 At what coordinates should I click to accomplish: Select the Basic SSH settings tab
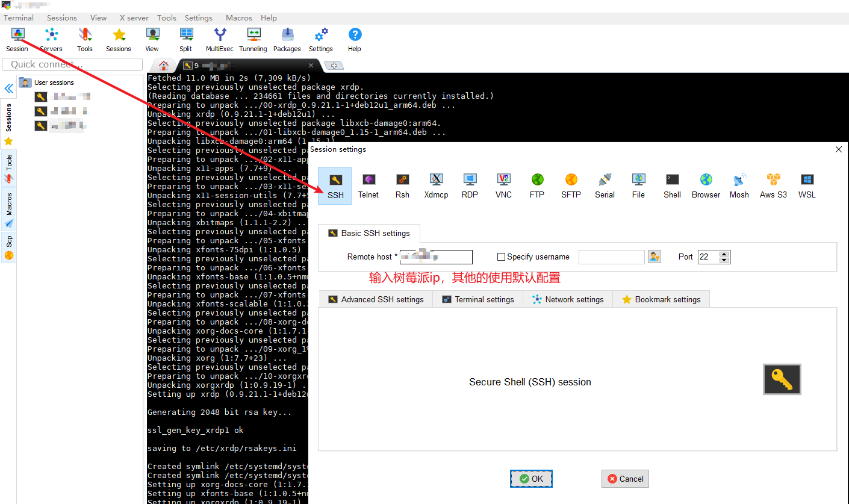click(x=369, y=233)
